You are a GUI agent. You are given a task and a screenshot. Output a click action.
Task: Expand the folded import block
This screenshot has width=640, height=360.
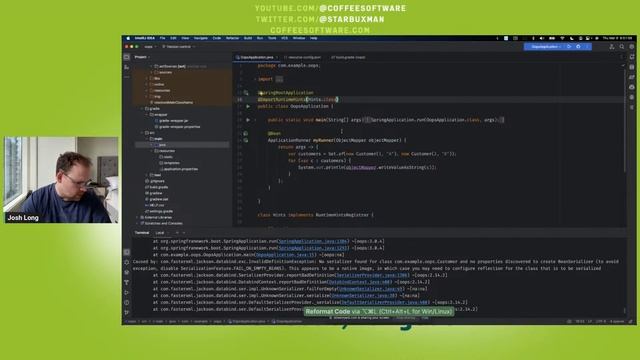tap(279, 79)
